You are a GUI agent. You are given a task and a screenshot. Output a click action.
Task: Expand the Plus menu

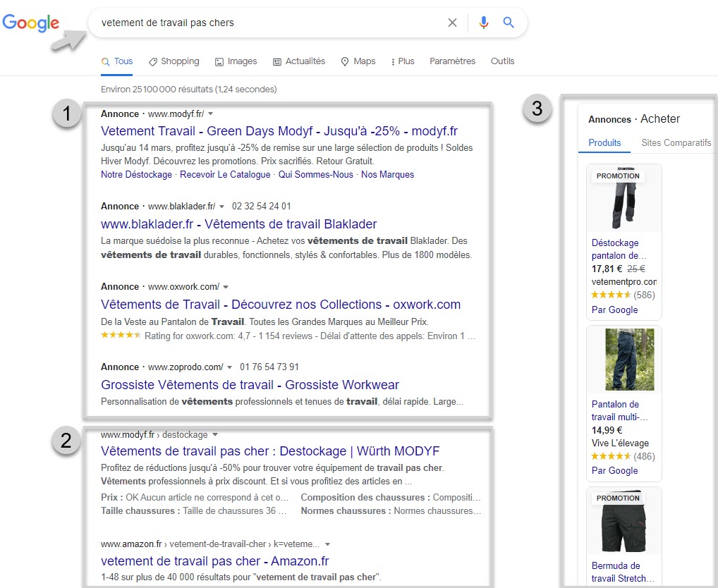[x=403, y=61]
